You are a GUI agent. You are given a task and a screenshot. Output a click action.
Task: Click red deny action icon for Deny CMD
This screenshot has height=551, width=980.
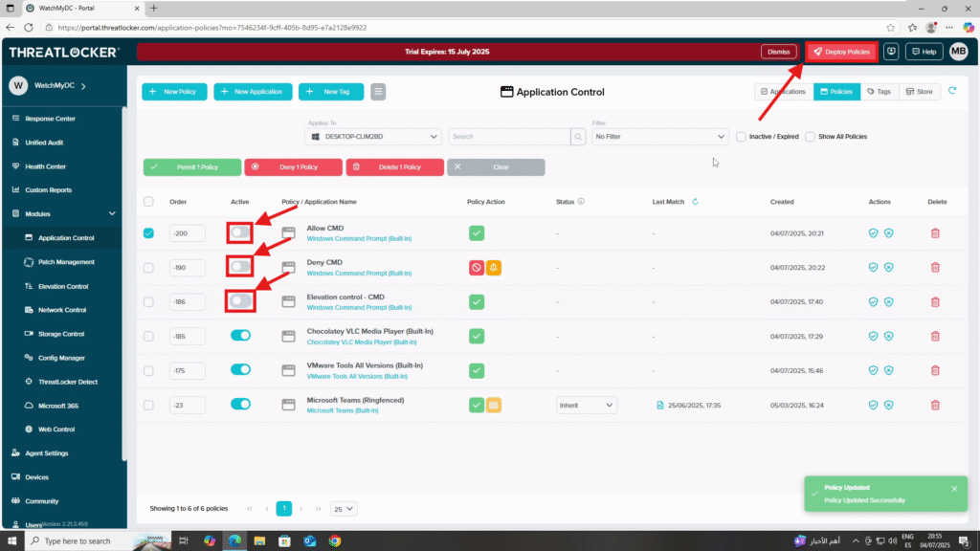[477, 268]
